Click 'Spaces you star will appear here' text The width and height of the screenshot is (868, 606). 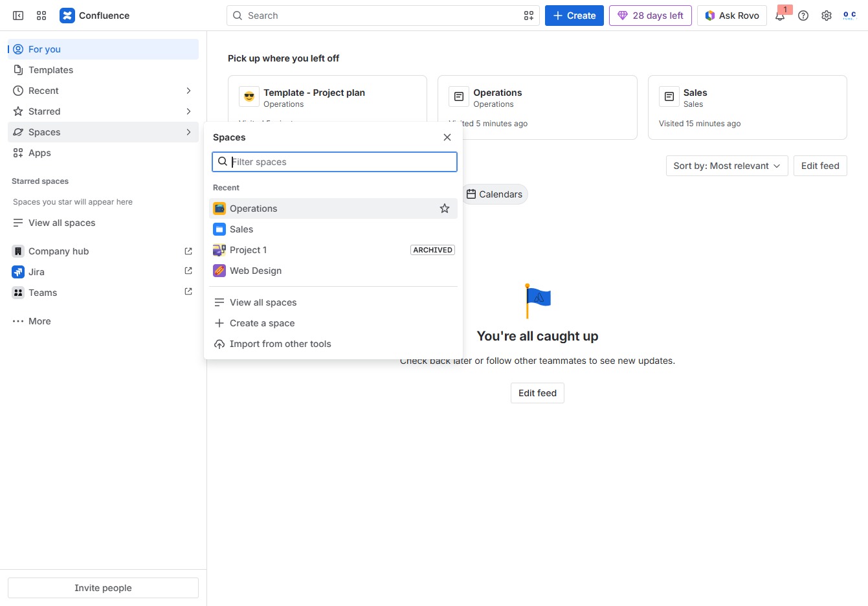pos(72,202)
